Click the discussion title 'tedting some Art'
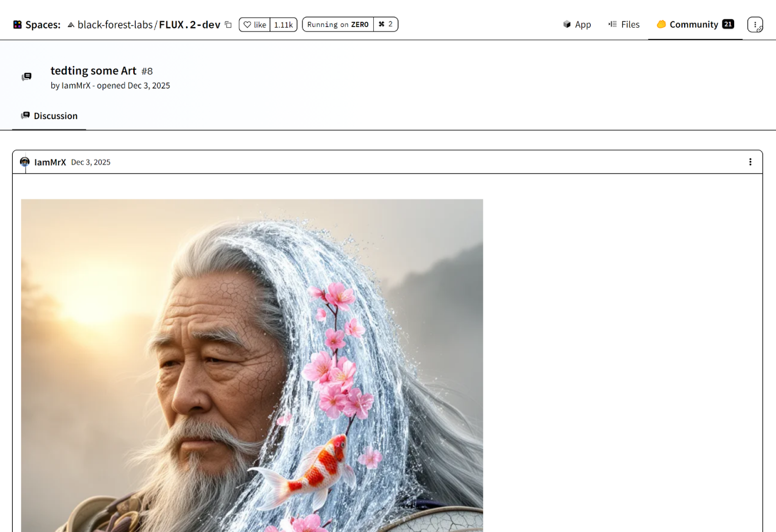Screen dimensions: 776x532 [93, 70]
